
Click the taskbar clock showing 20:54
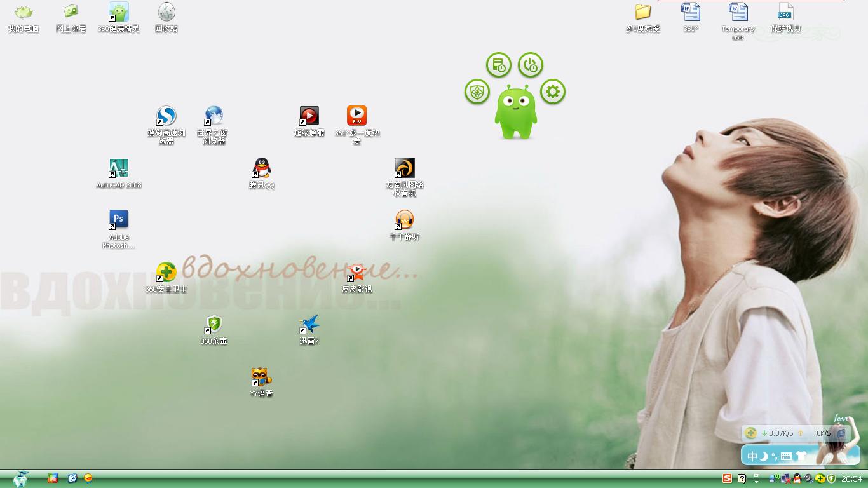[x=851, y=478]
